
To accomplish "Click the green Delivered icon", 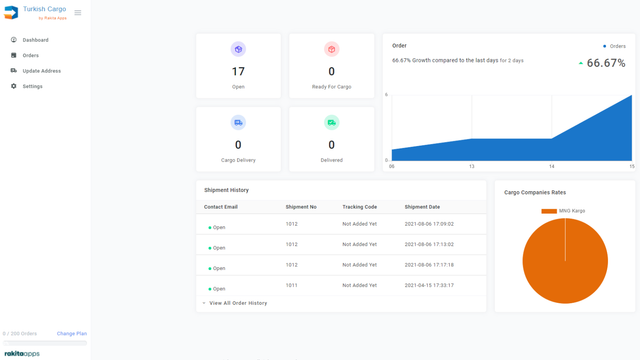I will click(331, 122).
